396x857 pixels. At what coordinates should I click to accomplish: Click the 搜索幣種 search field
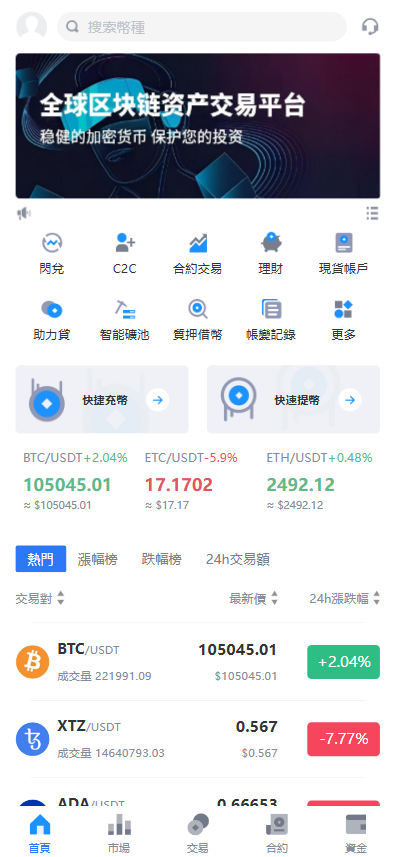click(x=202, y=27)
